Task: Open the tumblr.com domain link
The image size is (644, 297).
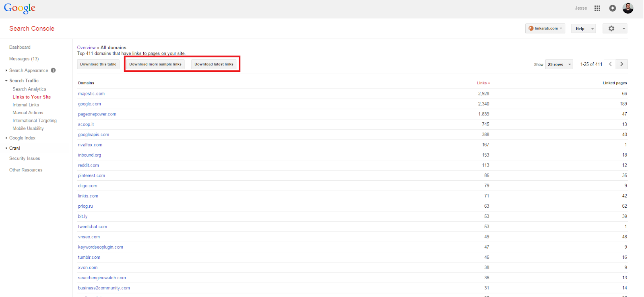Action: [89, 258]
